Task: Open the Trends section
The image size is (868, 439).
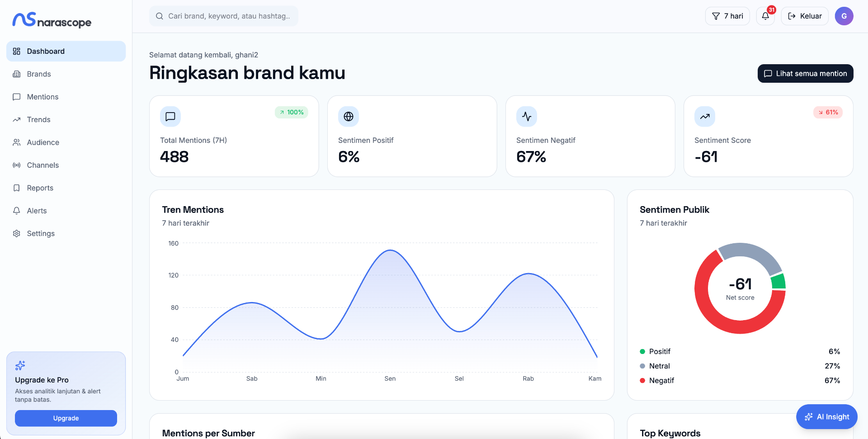Action: coord(66,119)
